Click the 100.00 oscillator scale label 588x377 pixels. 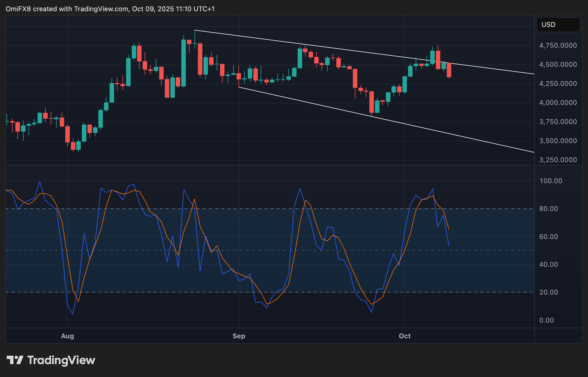pyautogui.click(x=550, y=181)
